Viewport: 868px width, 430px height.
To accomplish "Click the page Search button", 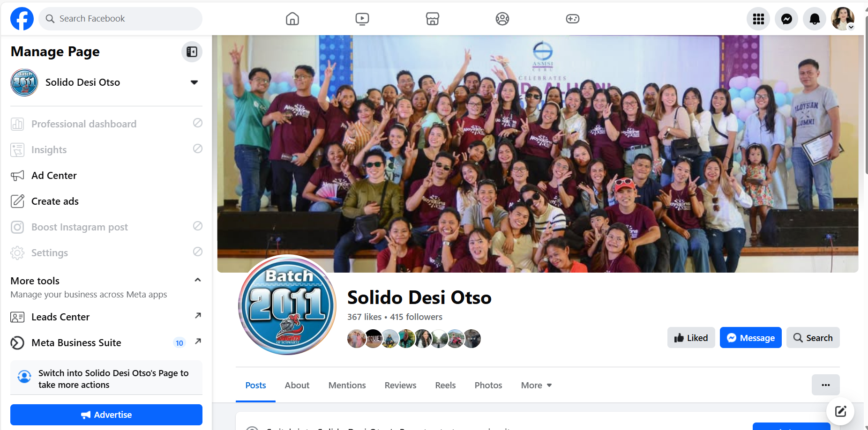I will [813, 338].
